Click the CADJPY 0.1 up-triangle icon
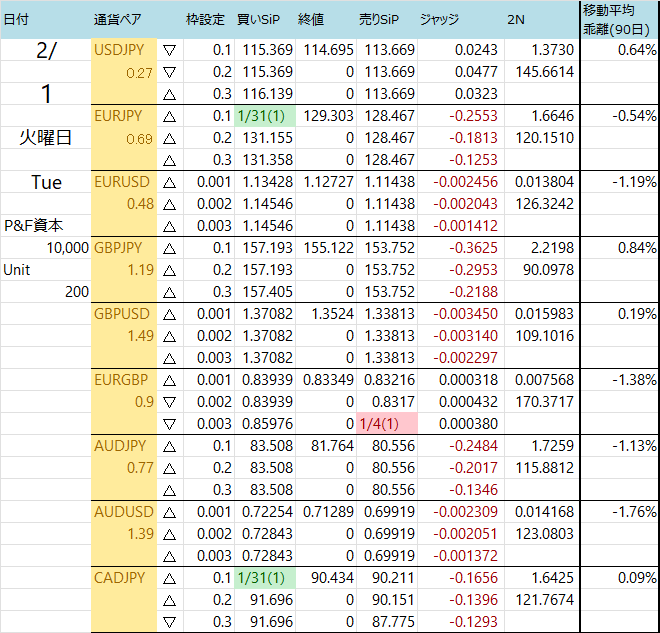Image resolution: width=660 pixels, height=633 pixels. click(169, 579)
